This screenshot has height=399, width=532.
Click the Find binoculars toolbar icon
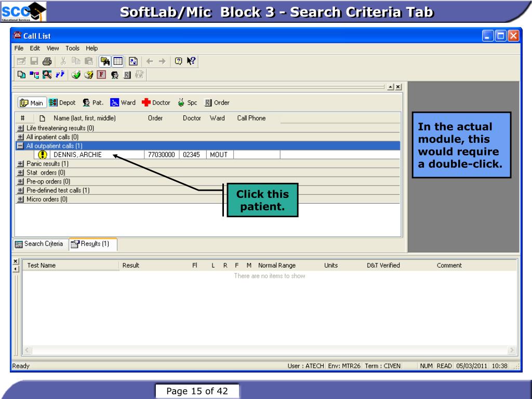[105, 61]
